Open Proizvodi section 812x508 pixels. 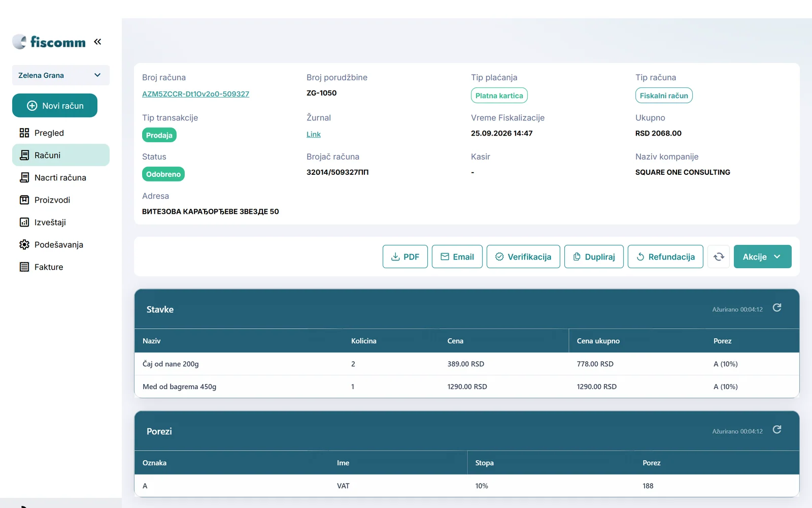tap(61, 200)
